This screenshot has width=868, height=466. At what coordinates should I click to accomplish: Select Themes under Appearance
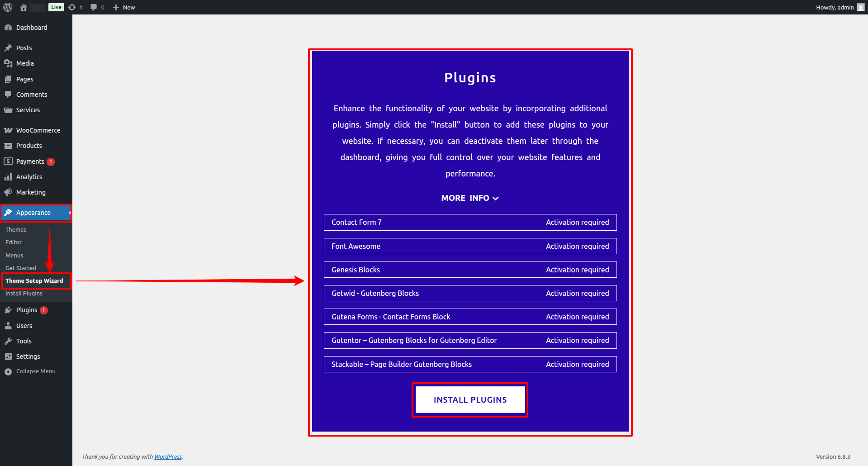[16, 230]
